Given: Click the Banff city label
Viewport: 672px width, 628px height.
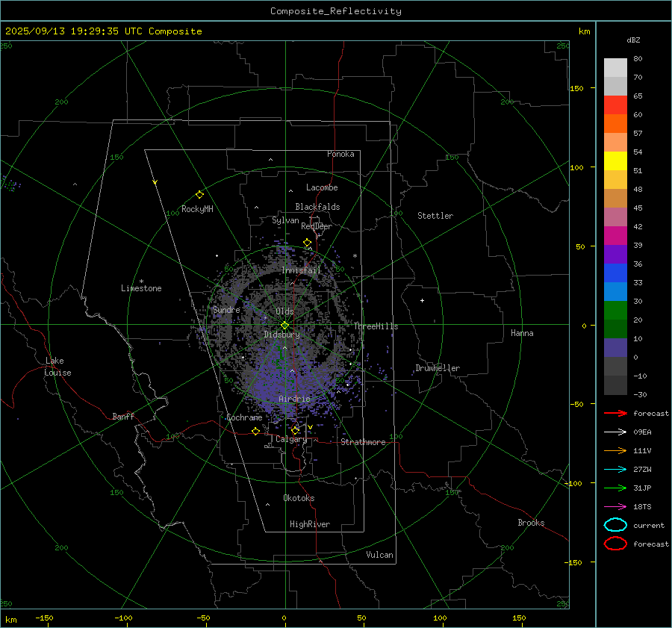Looking at the screenshot, I should pyautogui.click(x=123, y=417).
